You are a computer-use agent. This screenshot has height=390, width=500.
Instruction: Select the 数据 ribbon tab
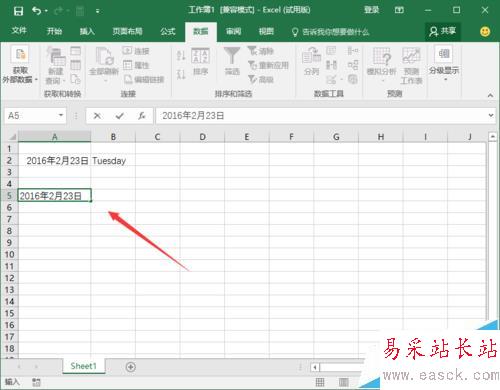point(201,32)
